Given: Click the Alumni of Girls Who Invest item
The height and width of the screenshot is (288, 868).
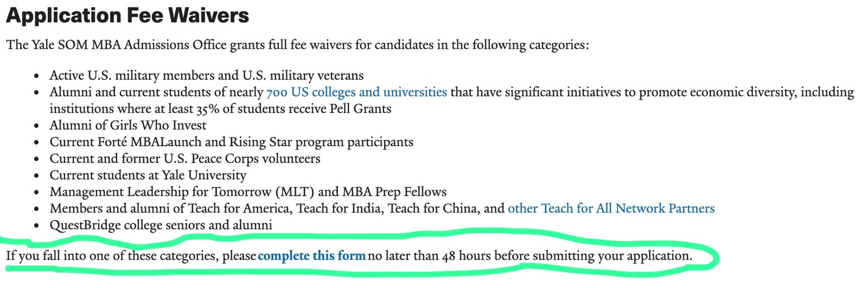Looking at the screenshot, I should pos(128,126).
